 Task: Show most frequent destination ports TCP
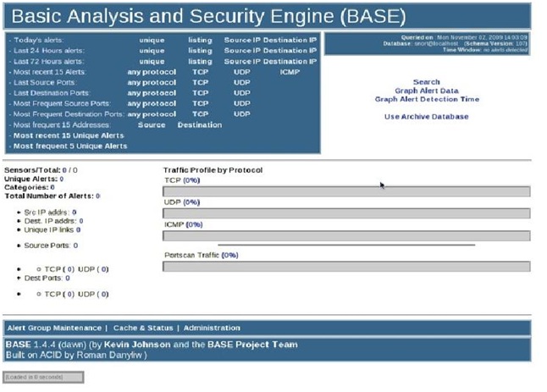click(200, 114)
